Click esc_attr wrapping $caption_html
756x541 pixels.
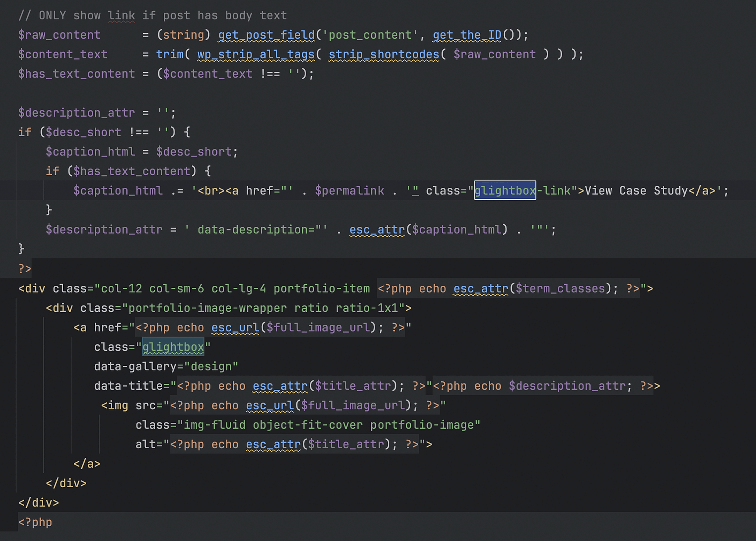pos(377,230)
